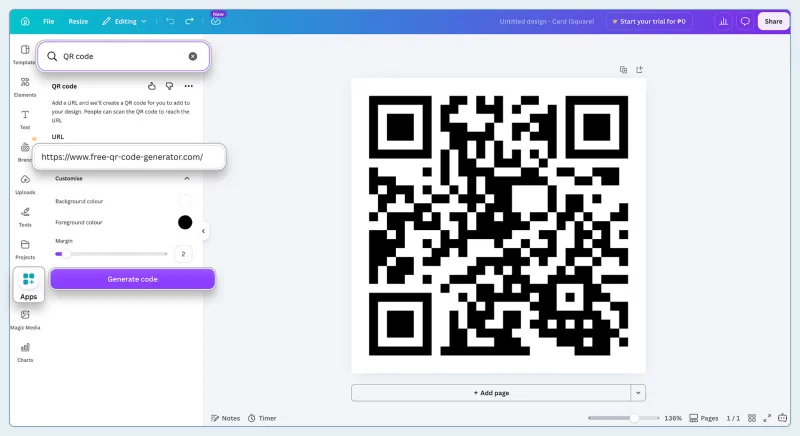Dislike the QR code app
The height and width of the screenshot is (436, 800).
click(x=169, y=86)
